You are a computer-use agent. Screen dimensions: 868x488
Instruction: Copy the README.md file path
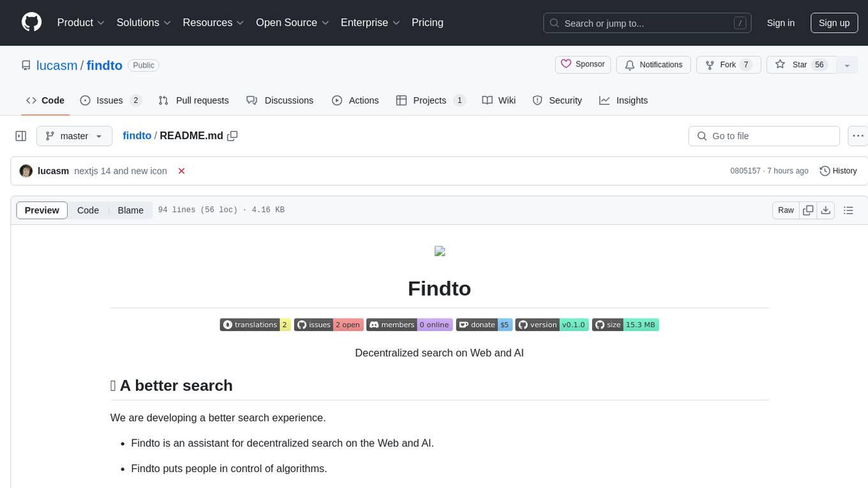(232, 136)
